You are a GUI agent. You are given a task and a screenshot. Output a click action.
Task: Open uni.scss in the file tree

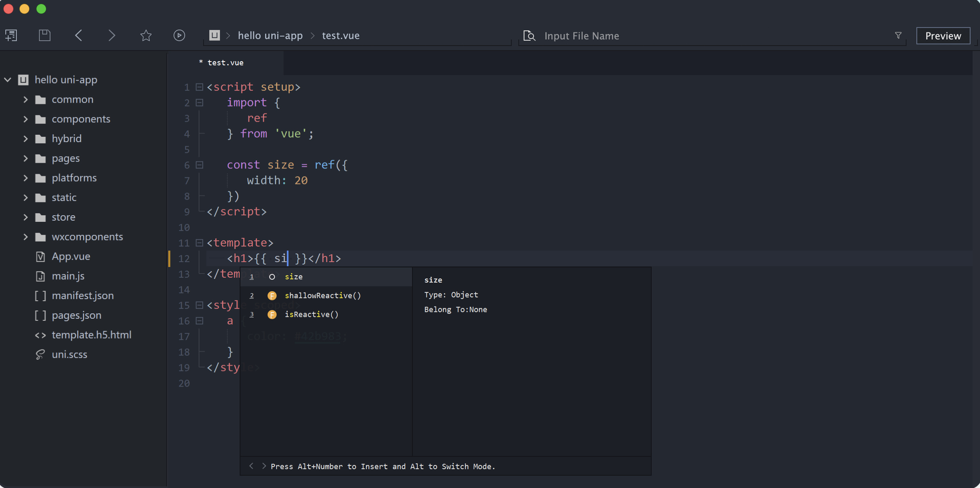pyautogui.click(x=69, y=354)
